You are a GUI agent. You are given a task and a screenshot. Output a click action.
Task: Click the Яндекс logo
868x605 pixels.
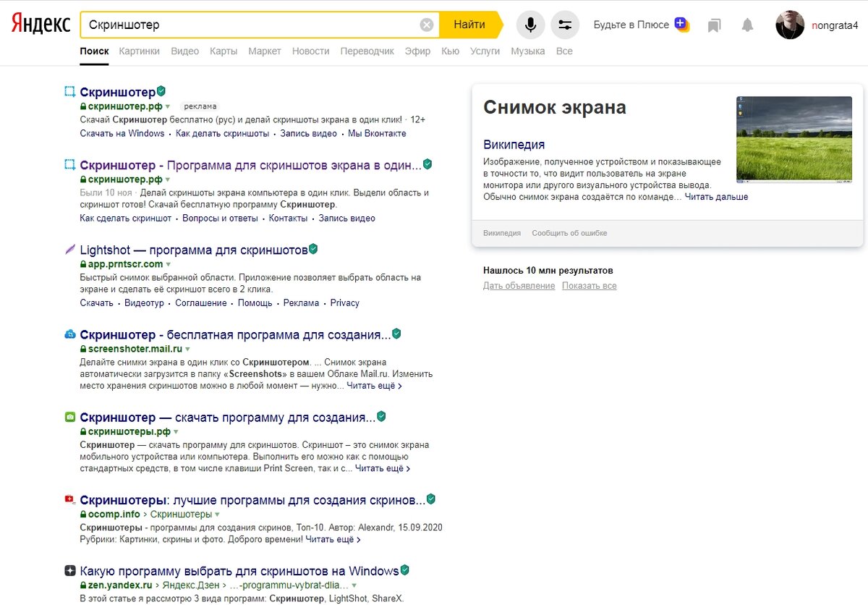pos(41,25)
